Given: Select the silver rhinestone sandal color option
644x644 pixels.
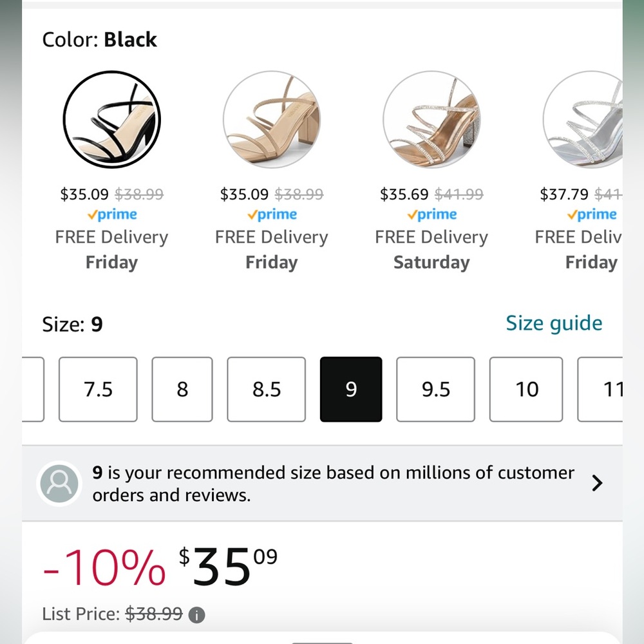Looking at the screenshot, I should [583, 120].
